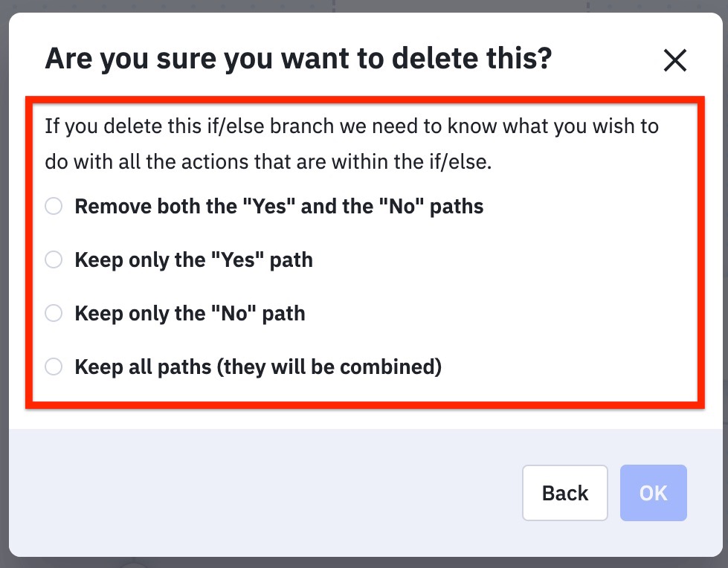Click the "Keep only the No path" label text
This screenshot has height=568, width=728.
click(x=190, y=313)
